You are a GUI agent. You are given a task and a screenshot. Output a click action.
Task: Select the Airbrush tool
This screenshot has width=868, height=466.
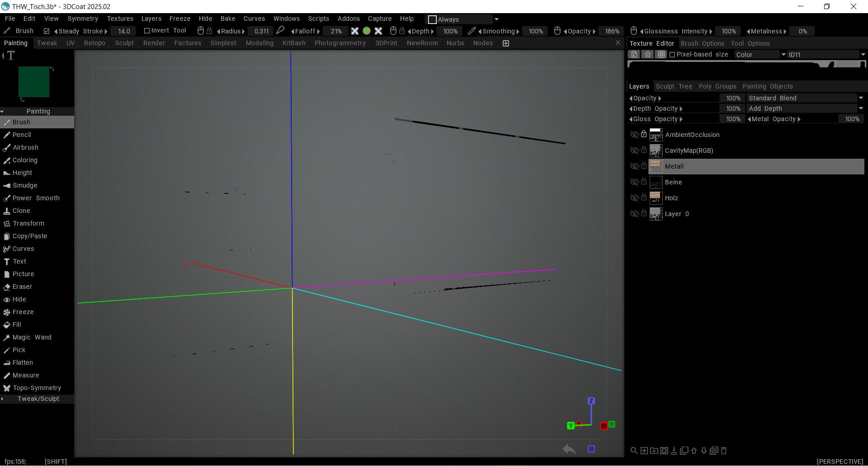tap(25, 147)
